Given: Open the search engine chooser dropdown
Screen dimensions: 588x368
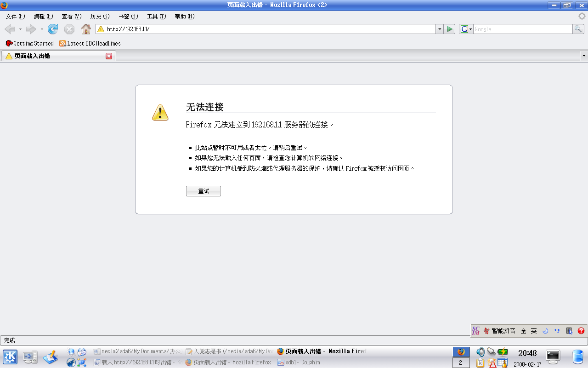Looking at the screenshot, I should 466,29.
